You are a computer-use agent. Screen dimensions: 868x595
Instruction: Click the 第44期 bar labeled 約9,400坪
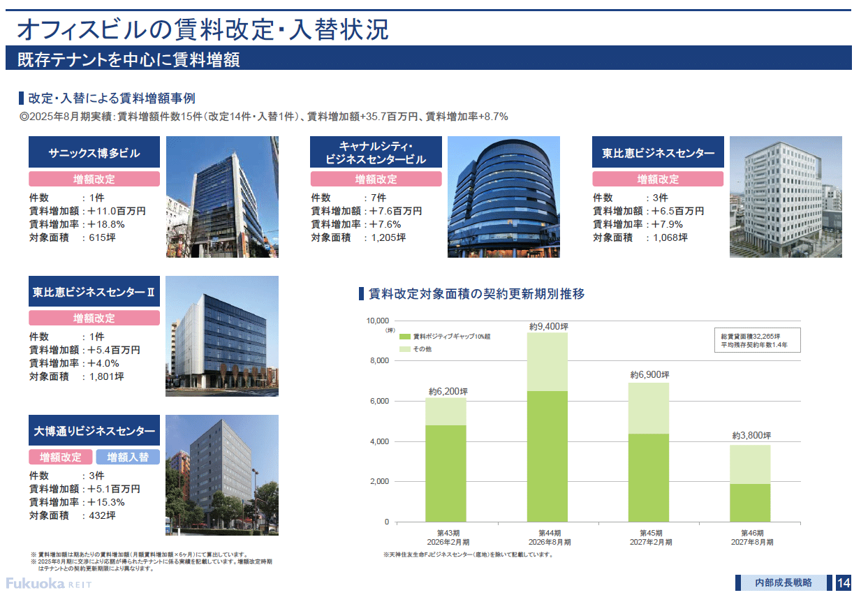point(547,426)
